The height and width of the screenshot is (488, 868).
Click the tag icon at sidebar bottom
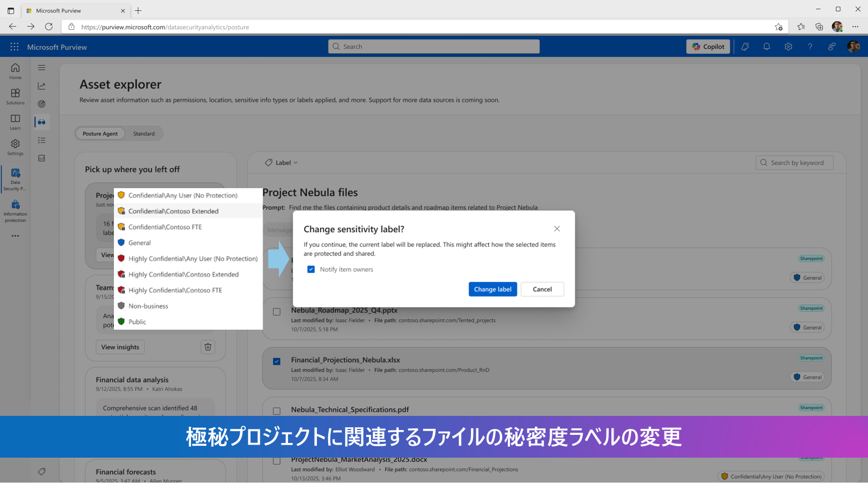pyautogui.click(x=42, y=472)
